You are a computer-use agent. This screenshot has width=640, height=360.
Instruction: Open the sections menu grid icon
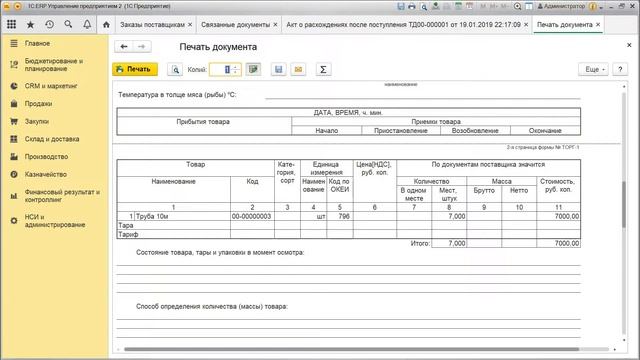(11, 24)
